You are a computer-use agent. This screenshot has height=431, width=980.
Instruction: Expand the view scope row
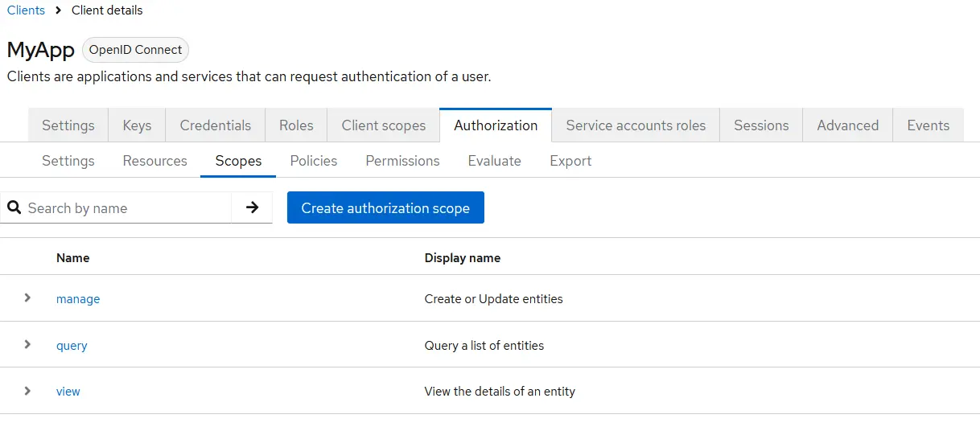[x=27, y=392]
